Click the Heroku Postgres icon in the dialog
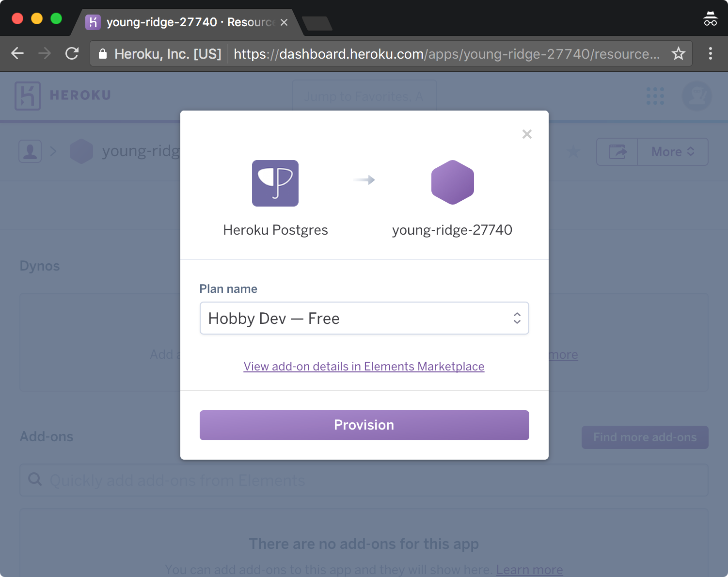Screen dimensions: 728x577 coord(275,183)
